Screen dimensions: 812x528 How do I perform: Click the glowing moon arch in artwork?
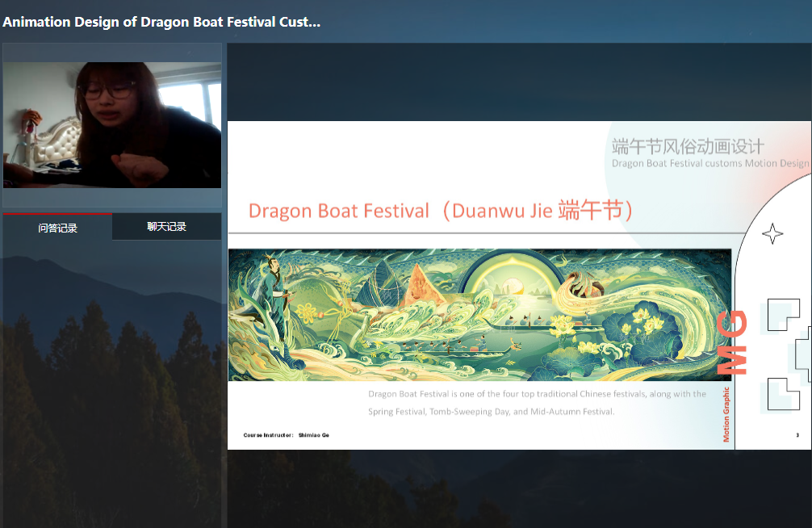coord(513,274)
